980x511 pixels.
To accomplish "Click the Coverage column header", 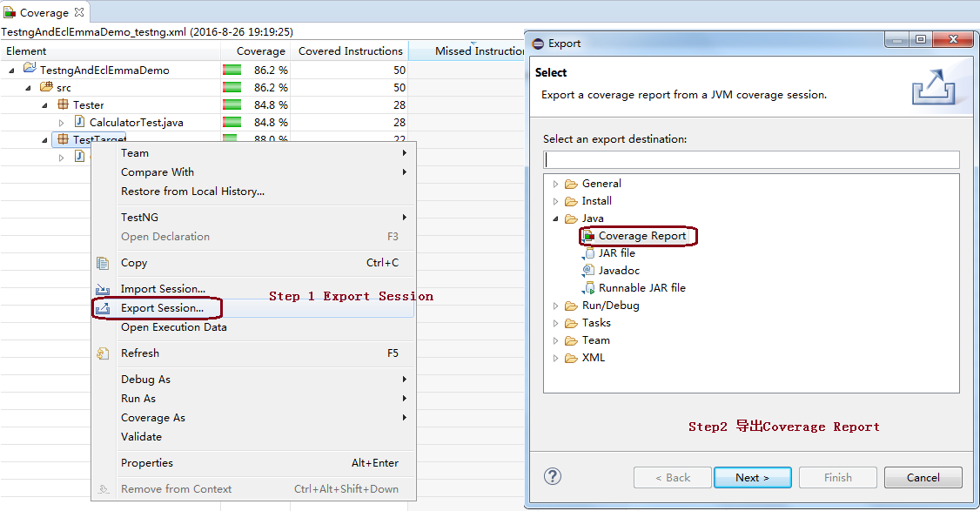I will point(256,51).
